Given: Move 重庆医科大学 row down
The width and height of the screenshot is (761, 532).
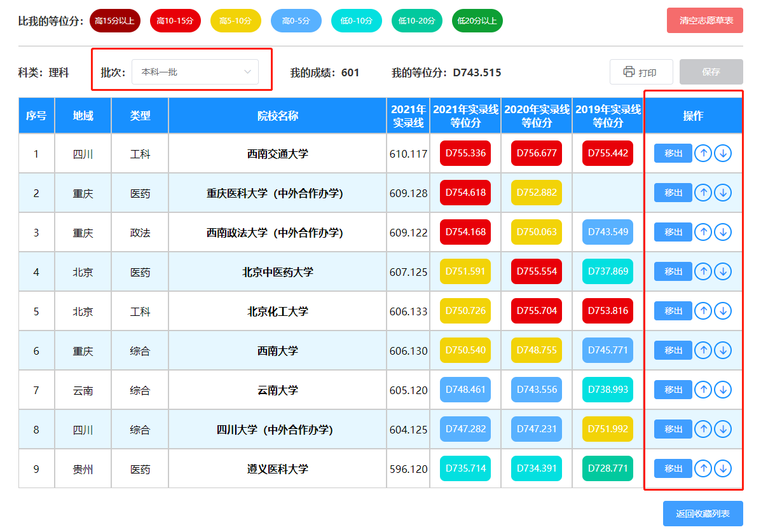Looking at the screenshot, I should point(723,193).
